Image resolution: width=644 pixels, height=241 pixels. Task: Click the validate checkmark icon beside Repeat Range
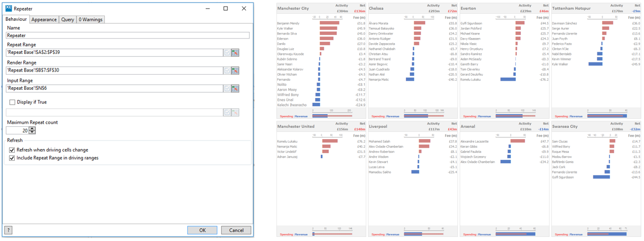click(x=227, y=53)
